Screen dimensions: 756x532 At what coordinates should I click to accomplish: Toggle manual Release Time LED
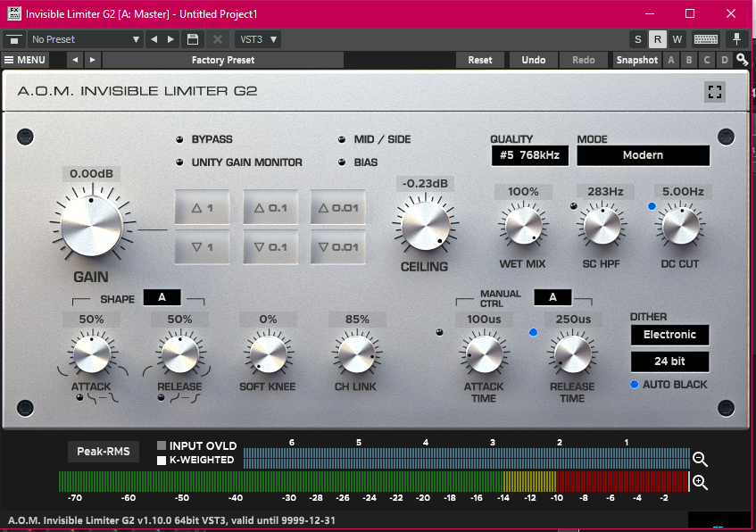(533, 332)
